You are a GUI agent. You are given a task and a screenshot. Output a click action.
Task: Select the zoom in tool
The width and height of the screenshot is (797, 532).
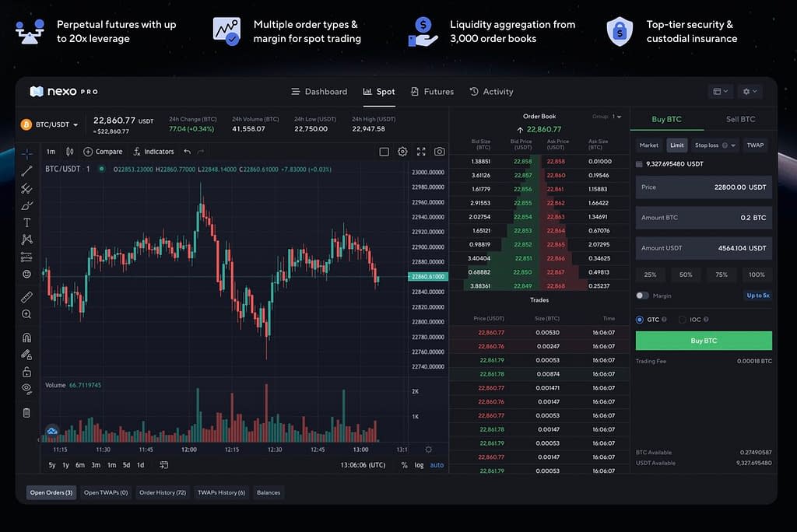[x=27, y=314]
